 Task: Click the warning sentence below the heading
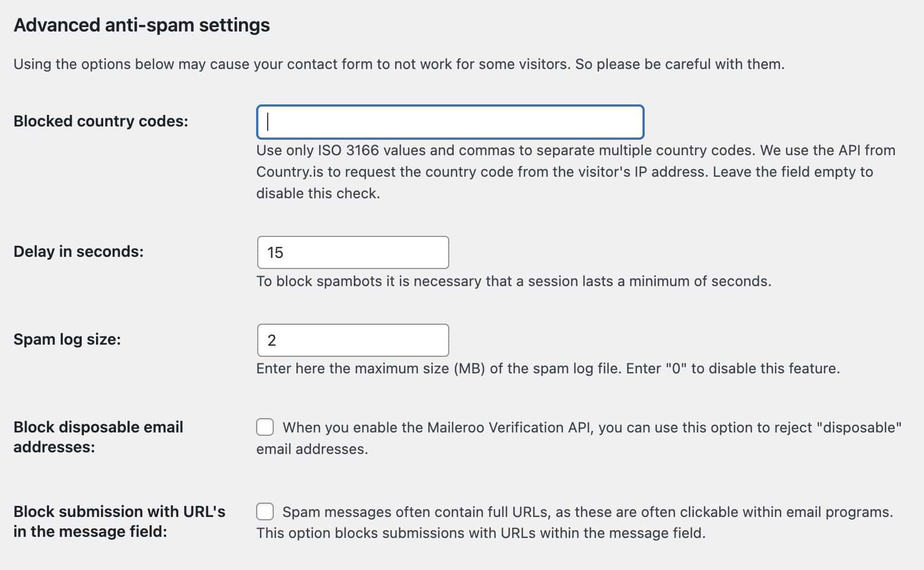click(x=399, y=64)
